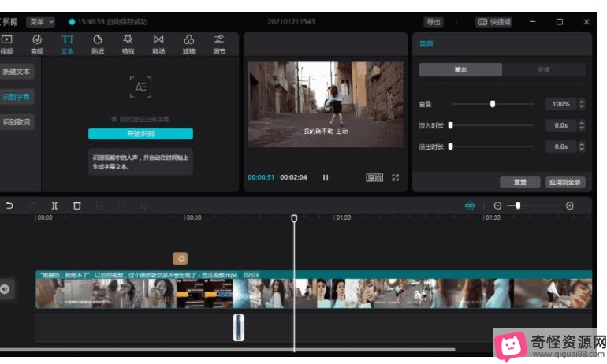607x364 pixels.
Task: Open the 特效 (effects) panel
Action: click(128, 43)
